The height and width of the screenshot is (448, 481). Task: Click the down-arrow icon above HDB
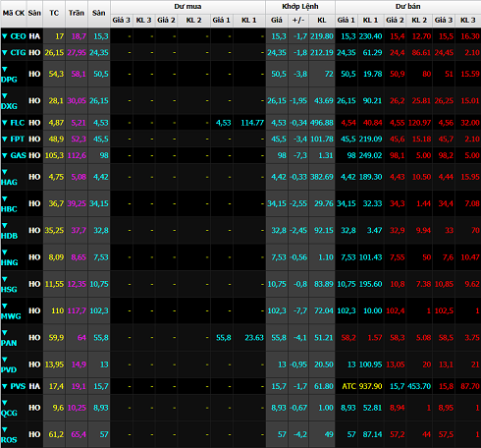[x=5, y=226]
